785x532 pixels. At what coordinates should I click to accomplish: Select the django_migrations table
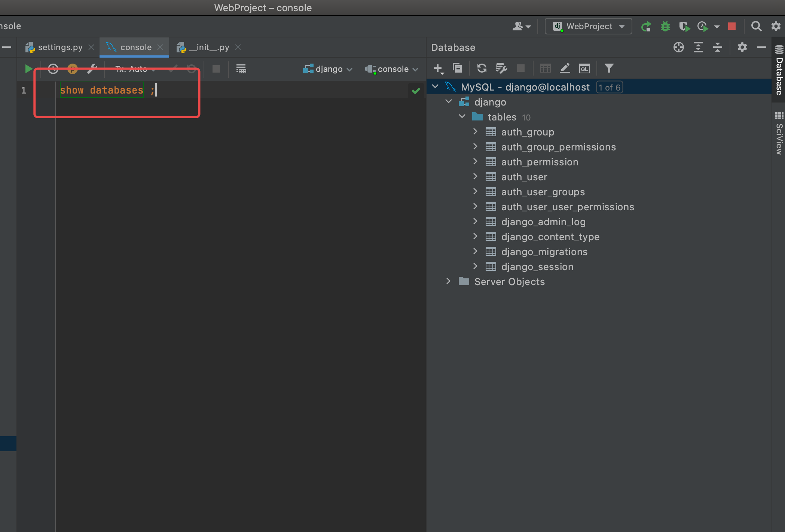tap(544, 252)
